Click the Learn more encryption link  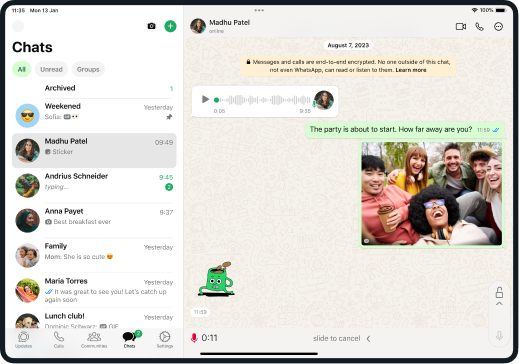pyautogui.click(x=411, y=70)
